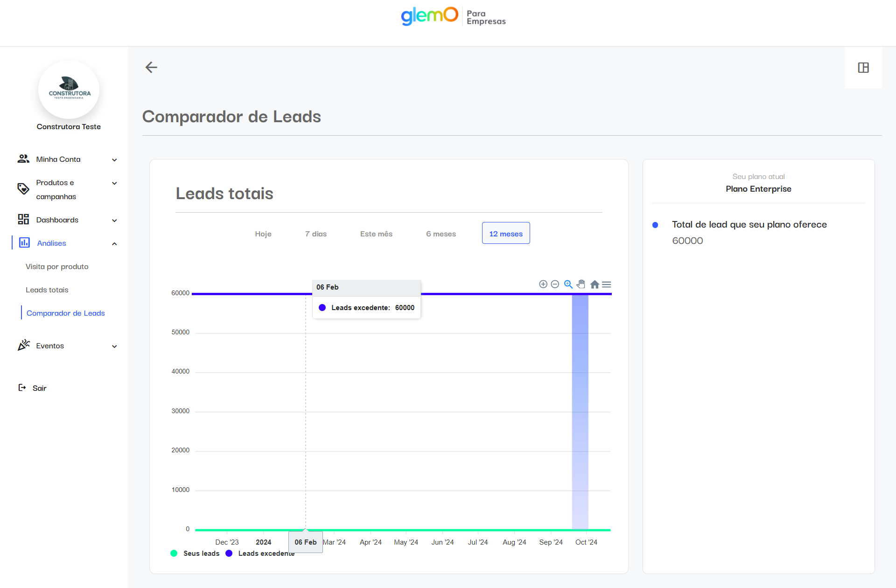Select the hand panning tool

[581, 284]
